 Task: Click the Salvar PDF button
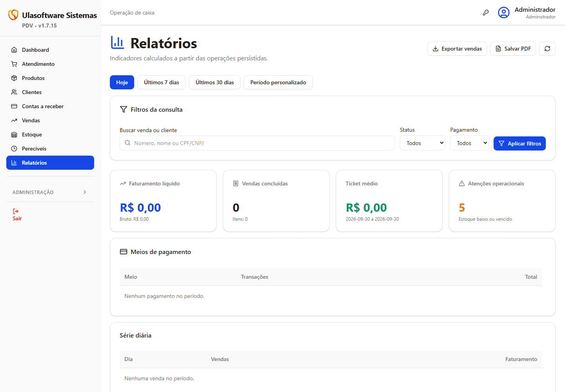(513, 49)
